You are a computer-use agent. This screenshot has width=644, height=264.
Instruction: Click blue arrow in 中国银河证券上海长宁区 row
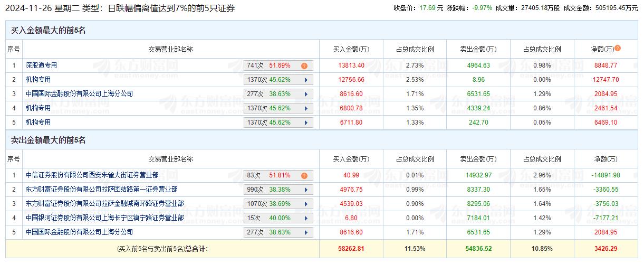click(306, 218)
